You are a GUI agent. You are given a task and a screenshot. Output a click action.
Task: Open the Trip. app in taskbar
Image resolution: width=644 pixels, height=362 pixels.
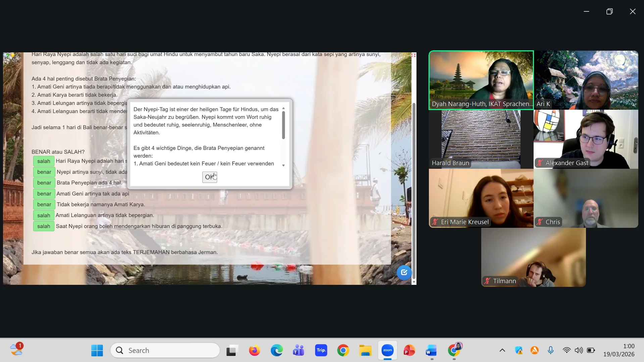click(321, 351)
